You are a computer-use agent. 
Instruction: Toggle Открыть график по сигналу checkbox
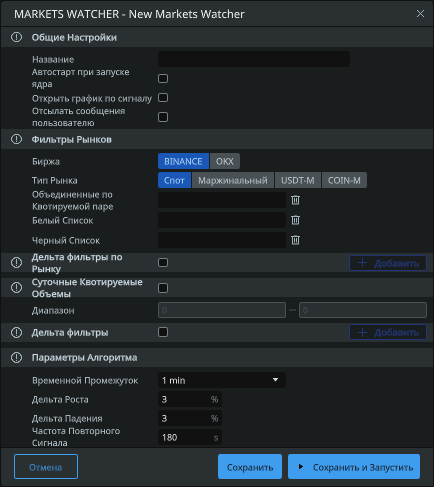163,98
